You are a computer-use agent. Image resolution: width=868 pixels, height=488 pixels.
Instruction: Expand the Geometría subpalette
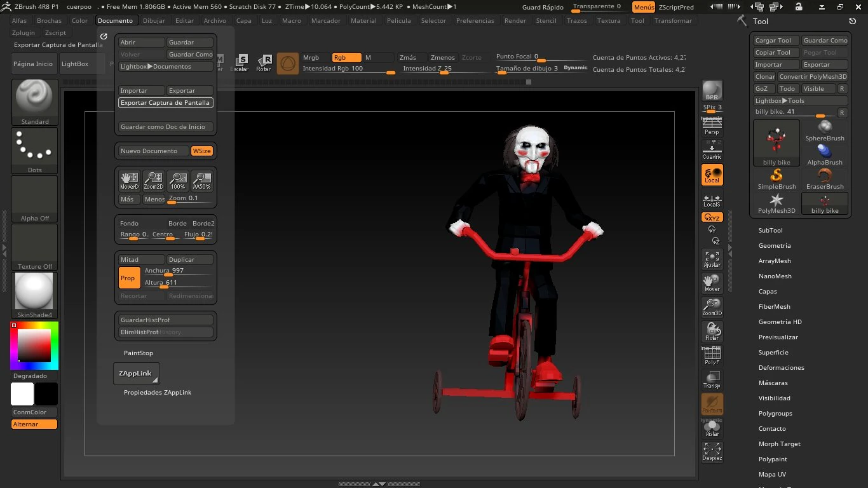[x=774, y=246]
